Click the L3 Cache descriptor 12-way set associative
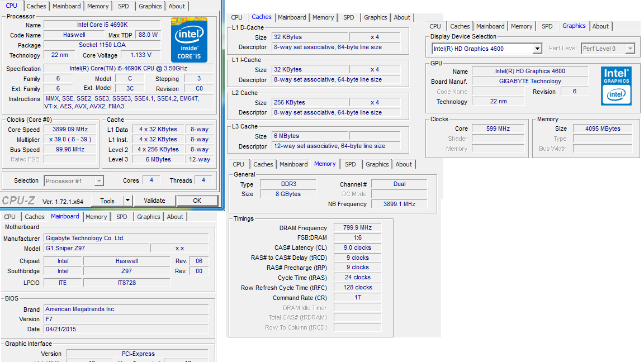644x362 pixels. (x=336, y=146)
